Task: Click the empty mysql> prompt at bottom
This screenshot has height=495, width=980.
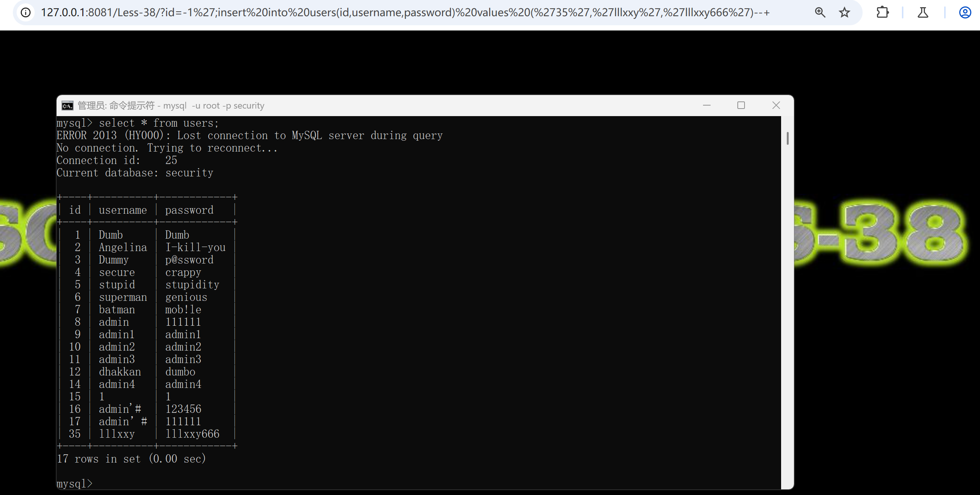Action: point(75,483)
